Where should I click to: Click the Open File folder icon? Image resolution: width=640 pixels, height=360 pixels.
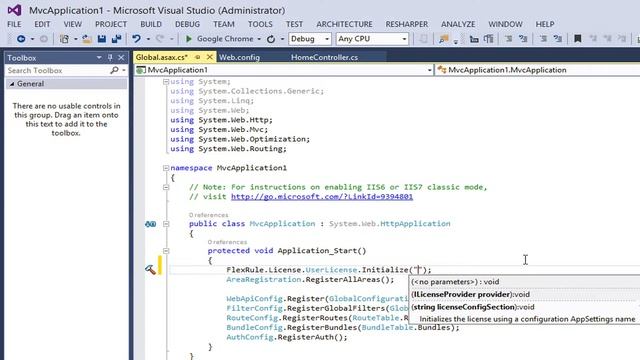(87, 39)
